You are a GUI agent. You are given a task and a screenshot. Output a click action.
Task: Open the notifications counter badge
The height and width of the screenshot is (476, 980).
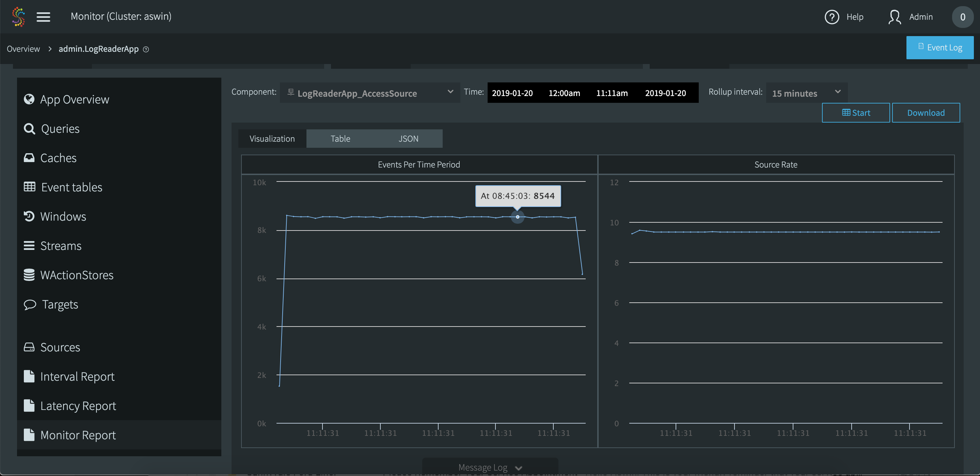963,17
